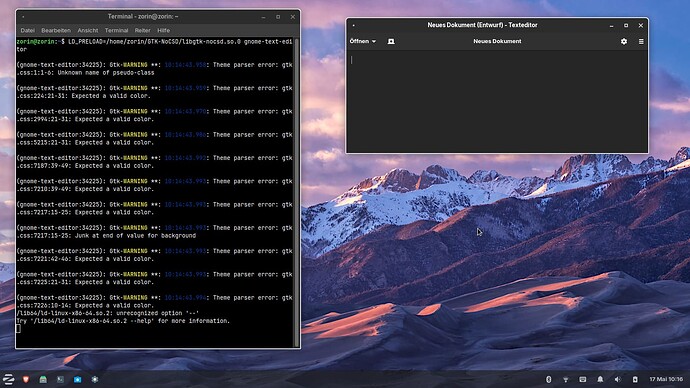690x388 pixels.
Task: Open the gear settings app in the taskbar
Action: [95, 379]
